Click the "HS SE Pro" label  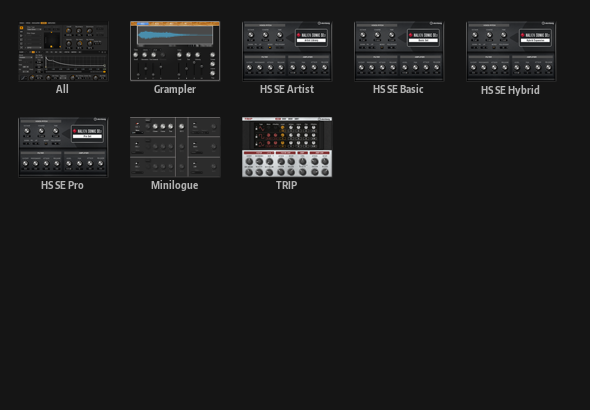[62, 185]
